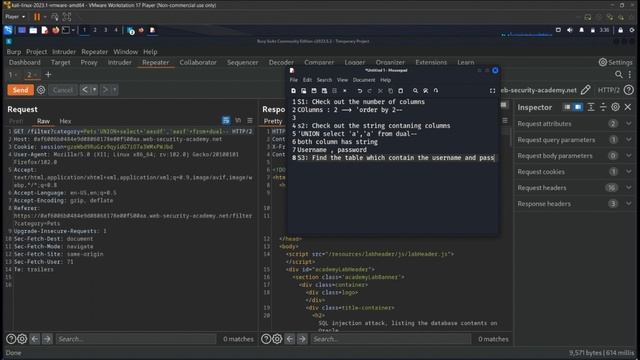Go to previous request with back arrow
640x360 pixels.
tap(84, 90)
